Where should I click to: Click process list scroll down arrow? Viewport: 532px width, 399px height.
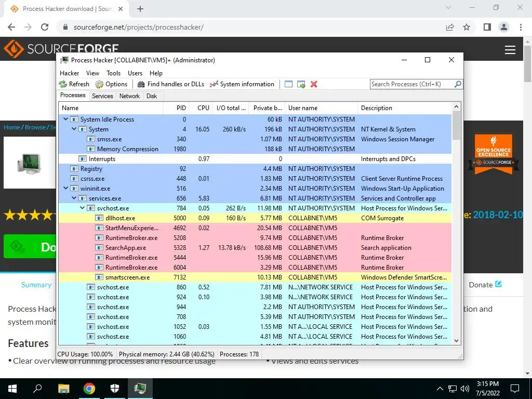pyautogui.click(x=456, y=341)
